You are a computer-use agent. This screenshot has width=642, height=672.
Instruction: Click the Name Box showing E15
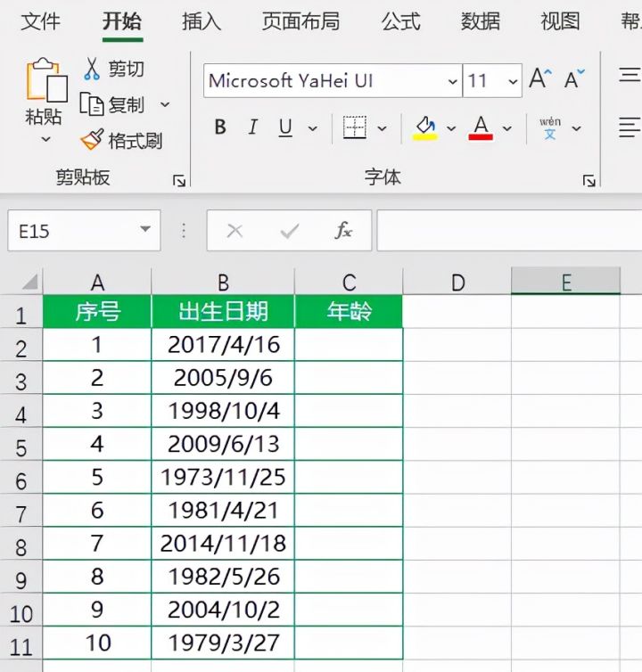[84, 231]
